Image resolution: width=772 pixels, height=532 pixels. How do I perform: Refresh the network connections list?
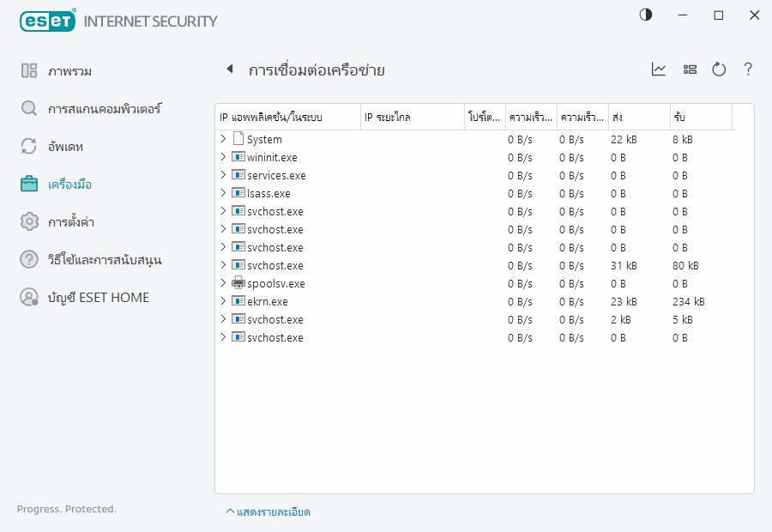(x=719, y=70)
